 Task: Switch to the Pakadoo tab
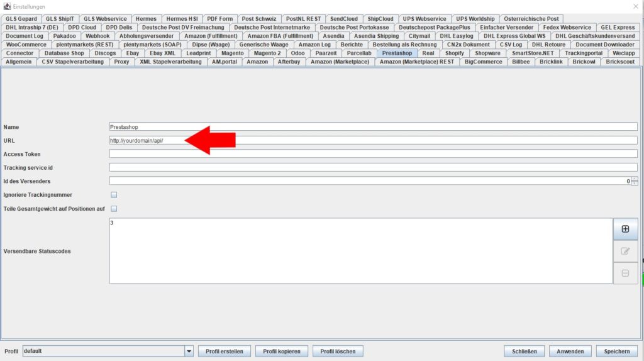click(x=65, y=36)
